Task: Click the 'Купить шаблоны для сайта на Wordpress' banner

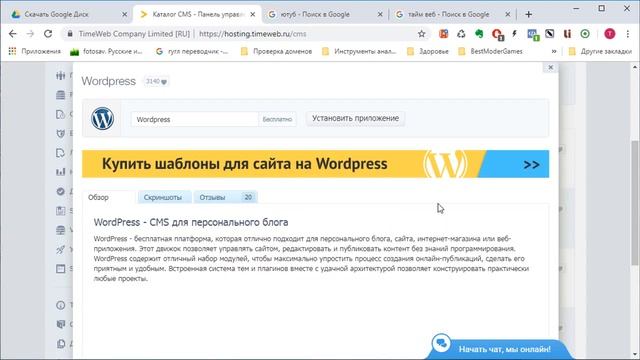Action: (316, 164)
